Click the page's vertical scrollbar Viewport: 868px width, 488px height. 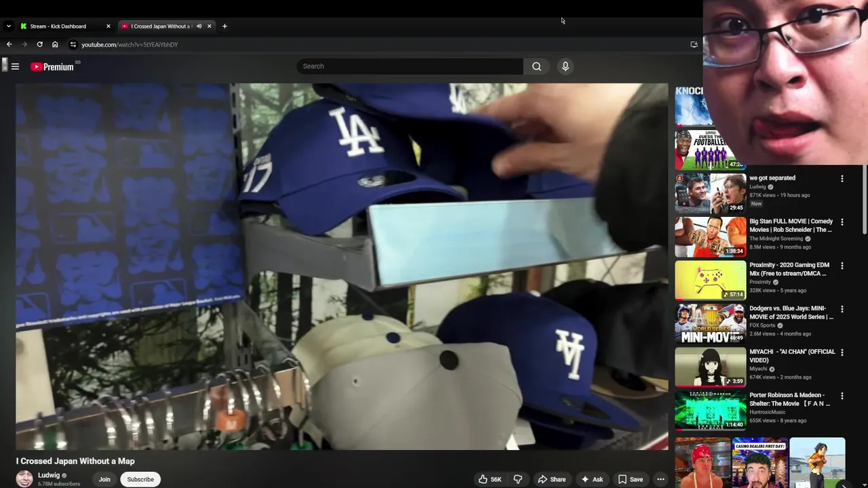coord(865,200)
